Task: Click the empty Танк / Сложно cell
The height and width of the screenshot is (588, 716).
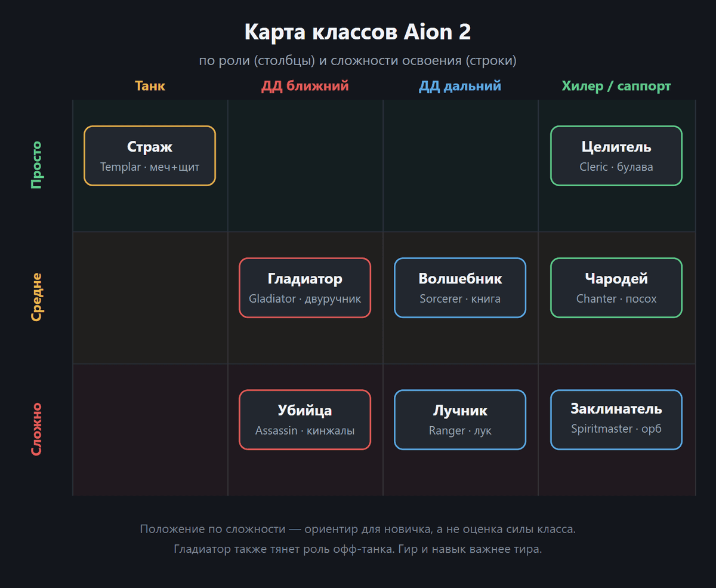Action: [150, 430]
